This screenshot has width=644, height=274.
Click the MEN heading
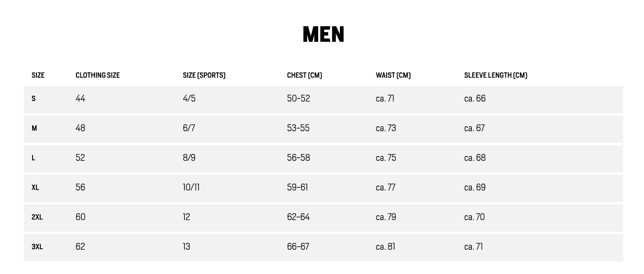(x=323, y=34)
